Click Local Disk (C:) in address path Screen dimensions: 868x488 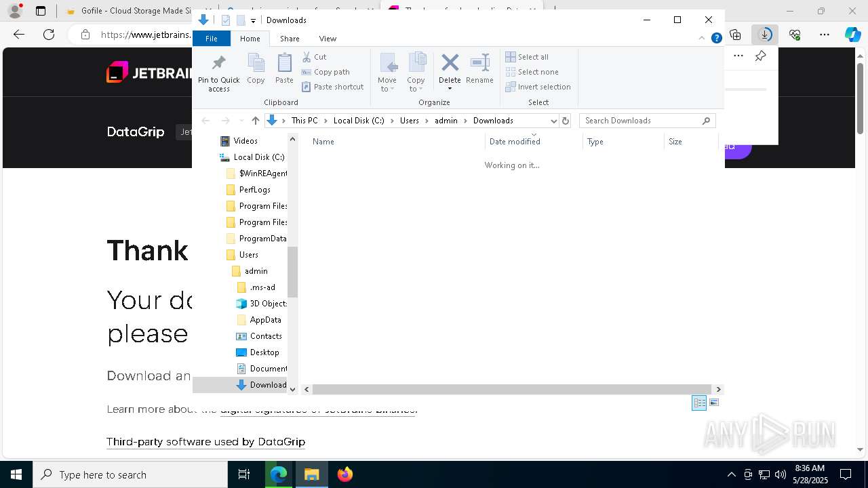[x=359, y=121]
